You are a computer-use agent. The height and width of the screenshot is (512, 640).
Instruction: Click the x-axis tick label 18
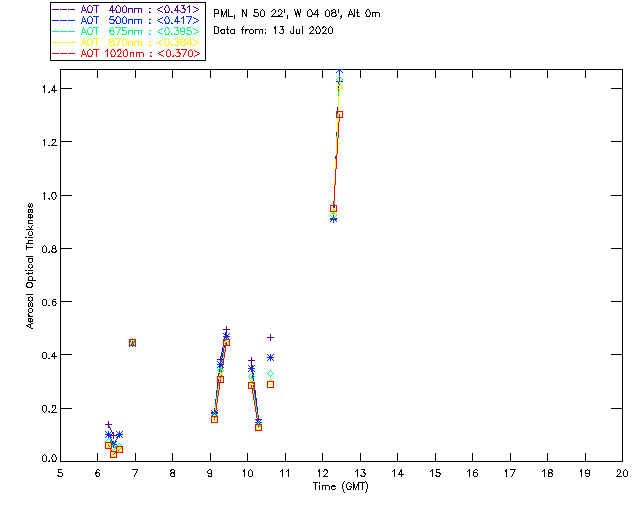click(547, 473)
